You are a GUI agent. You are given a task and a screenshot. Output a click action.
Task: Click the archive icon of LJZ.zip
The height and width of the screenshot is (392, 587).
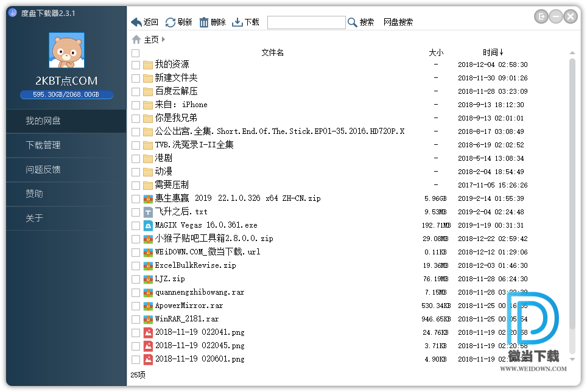(148, 279)
